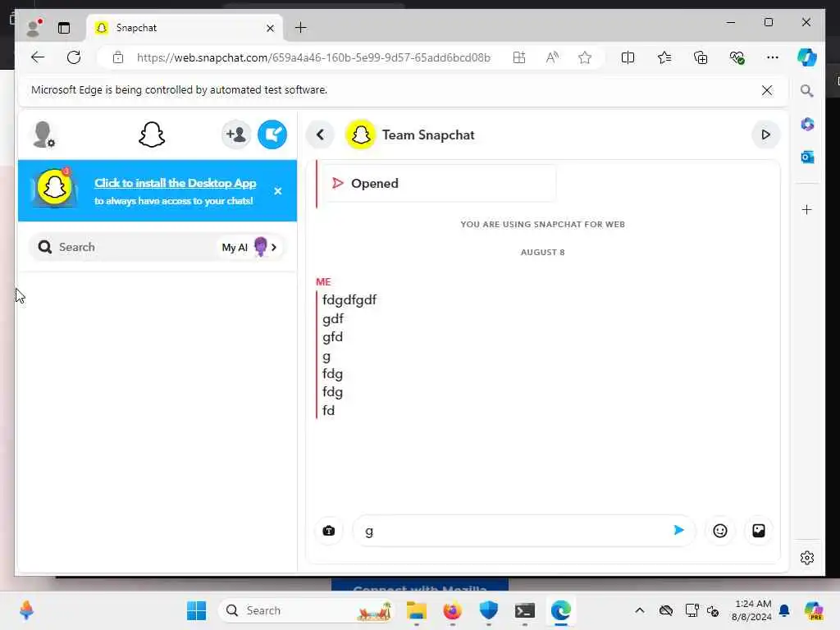Image resolution: width=840 pixels, height=630 pixels.
Task: Click the message text gfd
Action: point(333,337)
